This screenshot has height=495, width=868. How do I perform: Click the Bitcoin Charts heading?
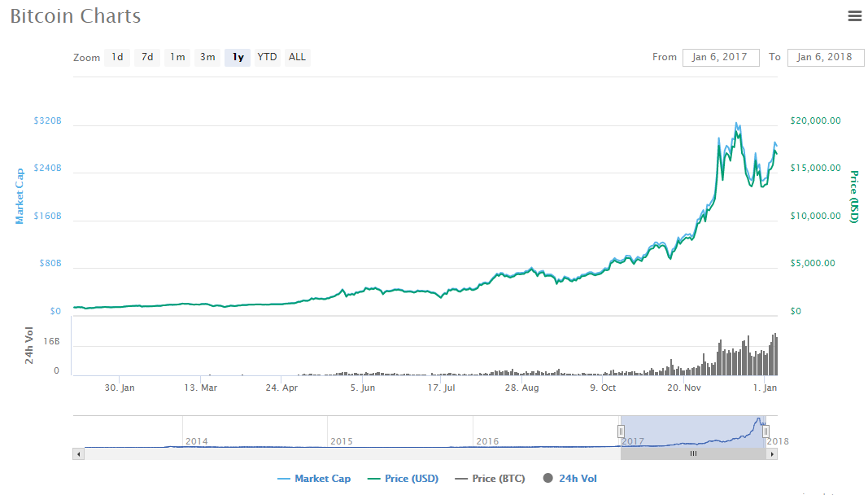point(76,16)
